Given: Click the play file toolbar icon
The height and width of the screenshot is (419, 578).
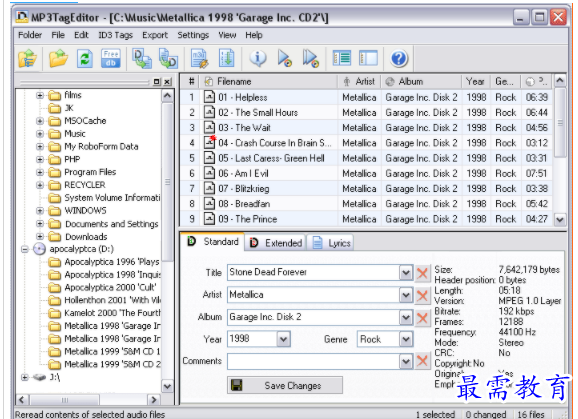Looking at the screenshot, I should pyautogui.click(x=284, y=59).
